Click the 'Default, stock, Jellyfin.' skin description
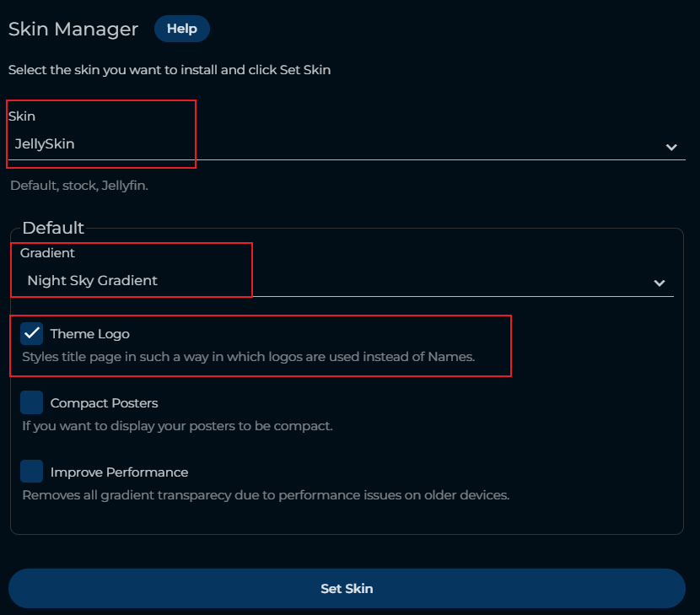 (79, 185)
